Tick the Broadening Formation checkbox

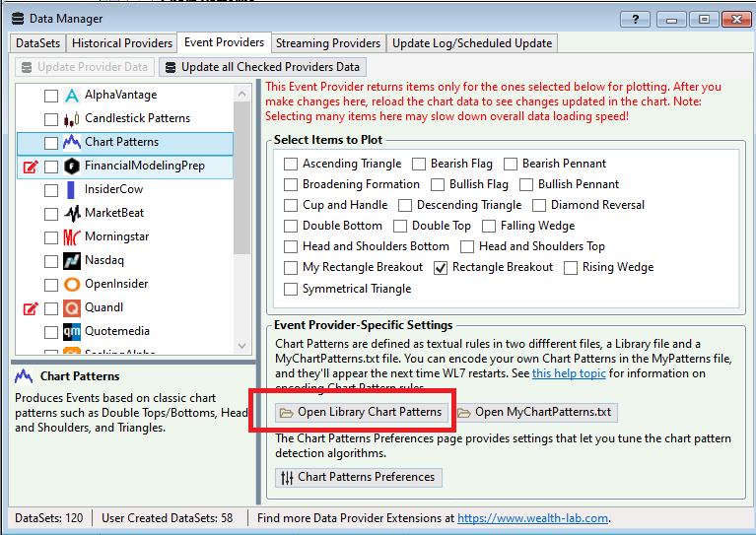point(291,184)
